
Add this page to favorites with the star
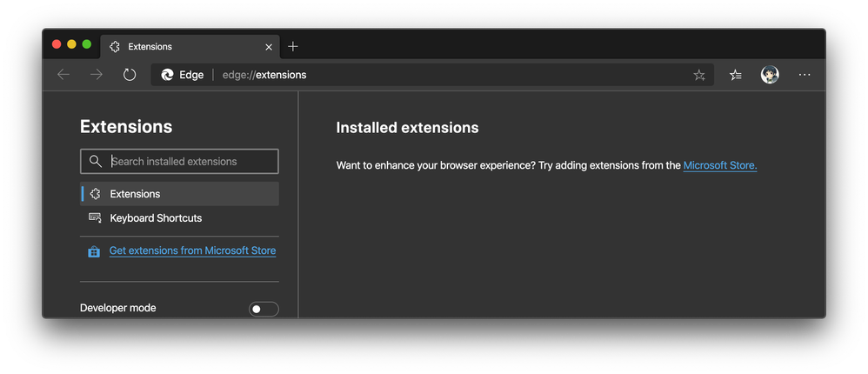coord(699,75)
